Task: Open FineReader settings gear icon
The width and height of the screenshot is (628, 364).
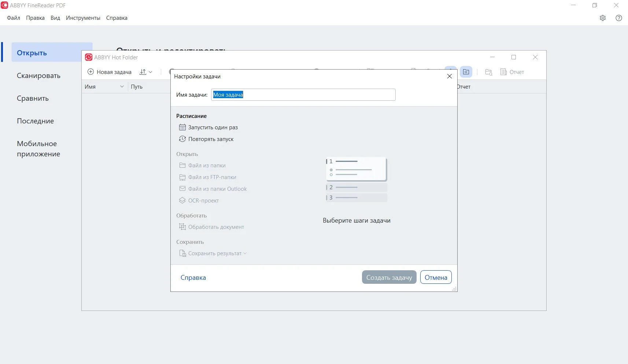Action: click(x=603, y=18)
